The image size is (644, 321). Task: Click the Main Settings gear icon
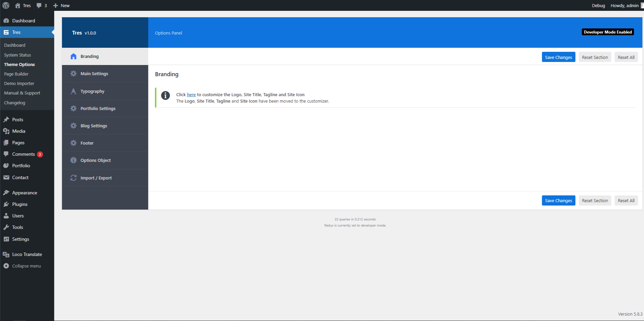point(73,73)
